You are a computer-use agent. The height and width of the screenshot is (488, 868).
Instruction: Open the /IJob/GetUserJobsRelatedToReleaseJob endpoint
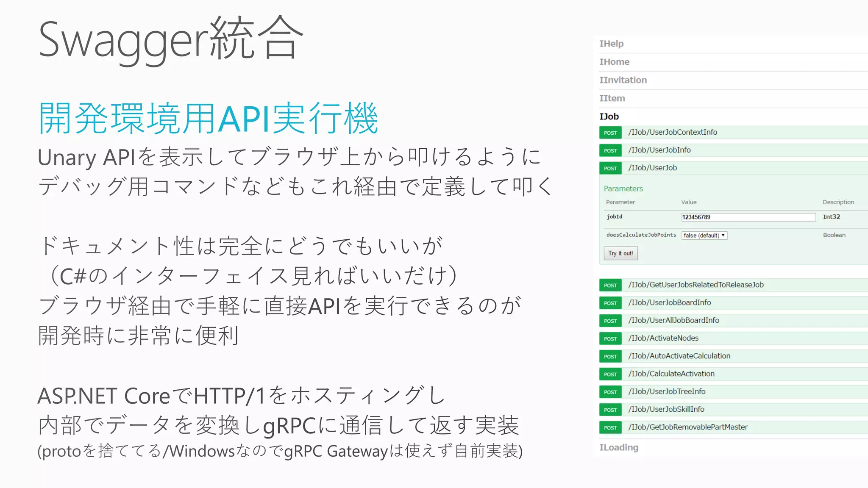(x=696, y=285)
